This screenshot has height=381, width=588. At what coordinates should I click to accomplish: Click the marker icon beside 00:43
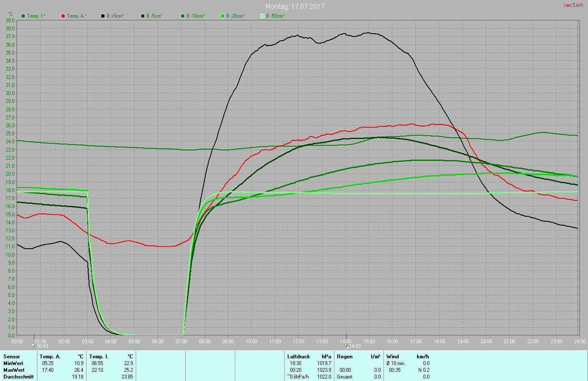(x=34, y=346)
